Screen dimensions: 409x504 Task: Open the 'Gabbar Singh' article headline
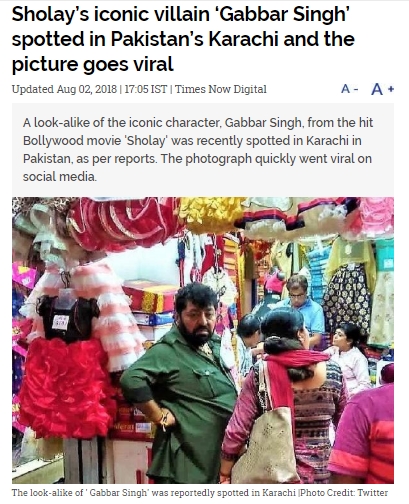coord(183,39)
